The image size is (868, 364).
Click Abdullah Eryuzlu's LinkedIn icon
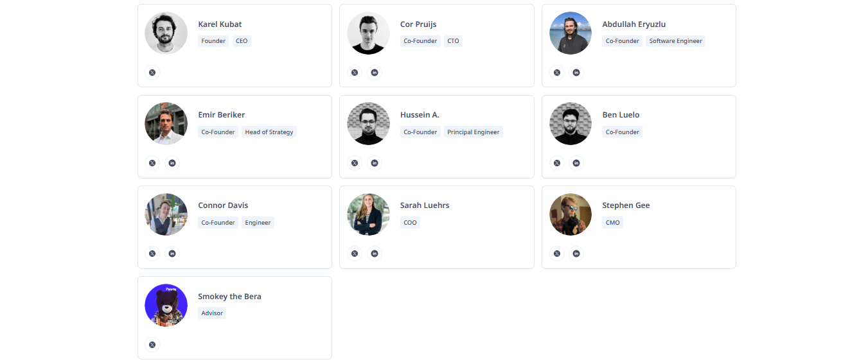pyautogui.click(x=576, y=73)
